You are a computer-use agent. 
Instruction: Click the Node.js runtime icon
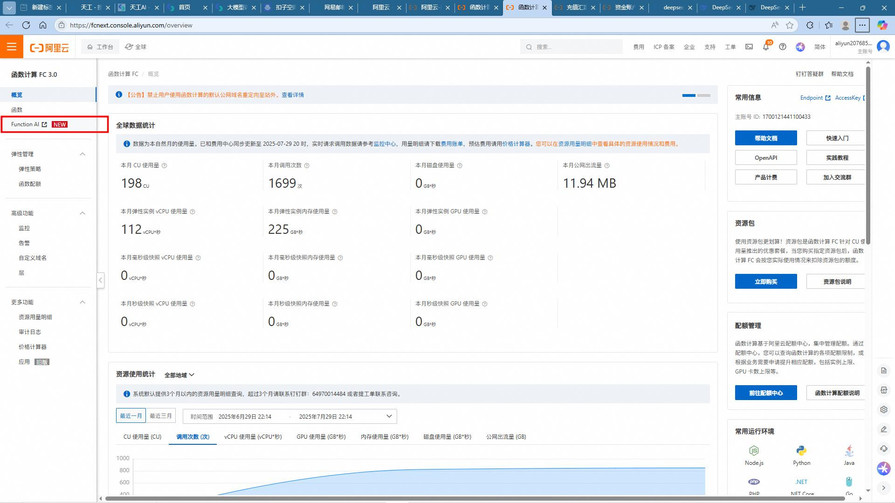[754, 450]
